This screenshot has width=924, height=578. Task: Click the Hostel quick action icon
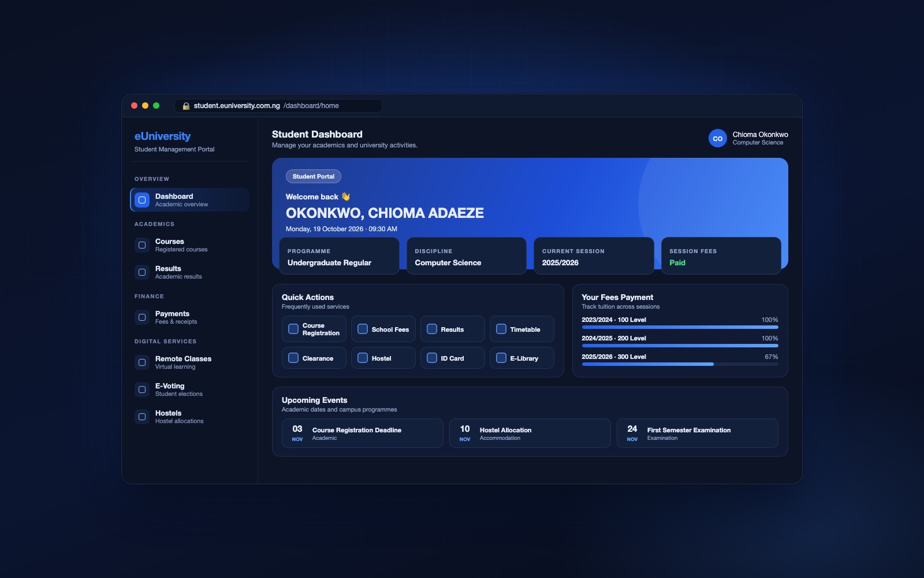click(363, 358)
